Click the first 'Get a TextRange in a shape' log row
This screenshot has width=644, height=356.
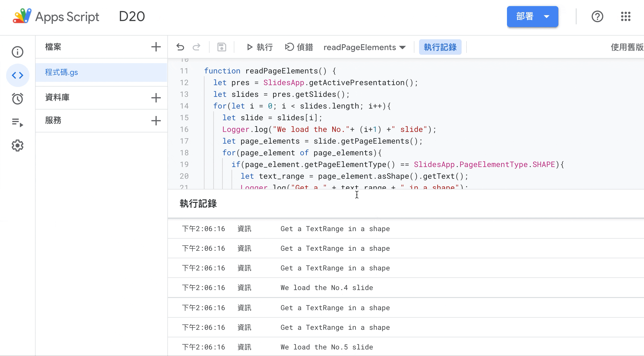[405, 229]
